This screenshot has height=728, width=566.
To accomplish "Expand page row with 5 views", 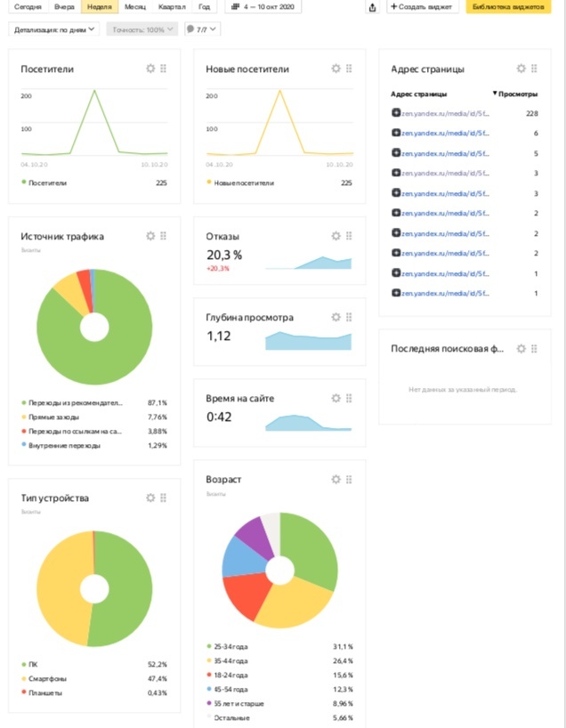I will click(396, 153).
